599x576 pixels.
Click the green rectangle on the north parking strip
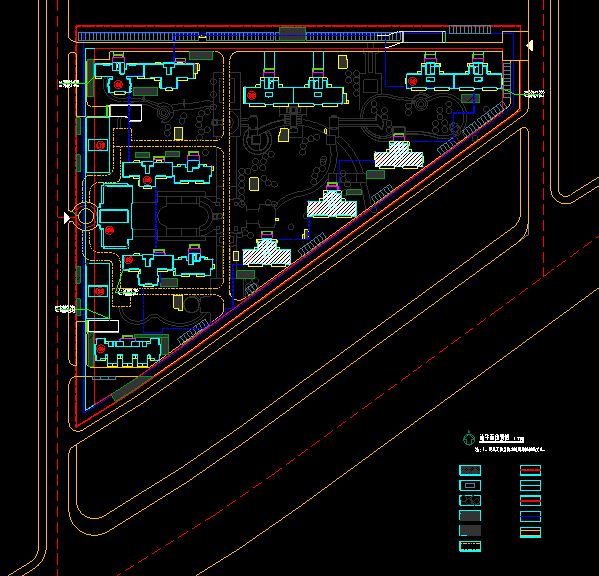pyautogui.click(x=292, y=34)
